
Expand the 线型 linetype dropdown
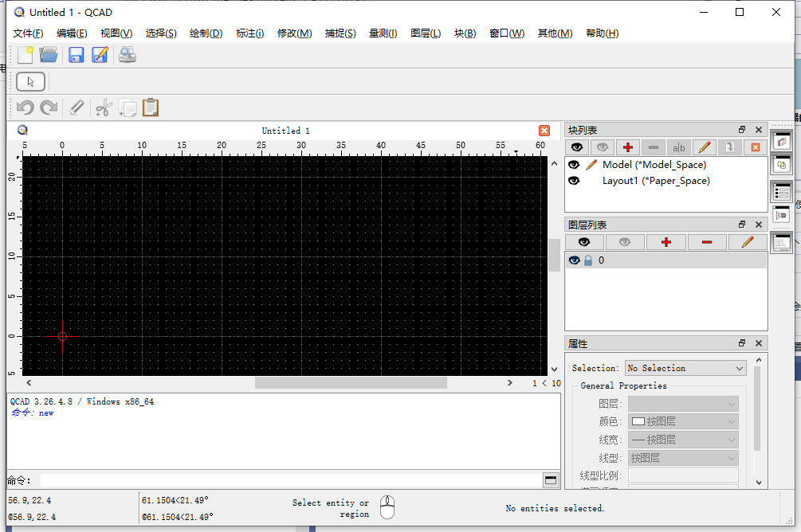pos(683,457)
